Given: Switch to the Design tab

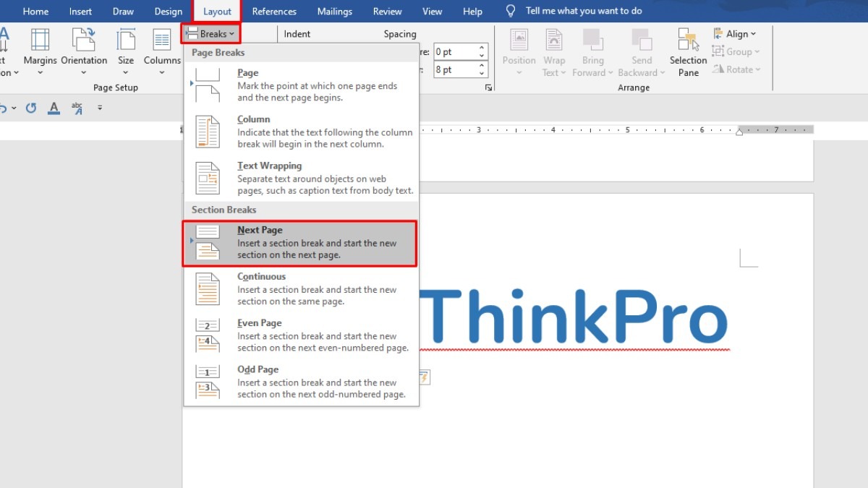Looking at the screenshot, I should 169,12.
